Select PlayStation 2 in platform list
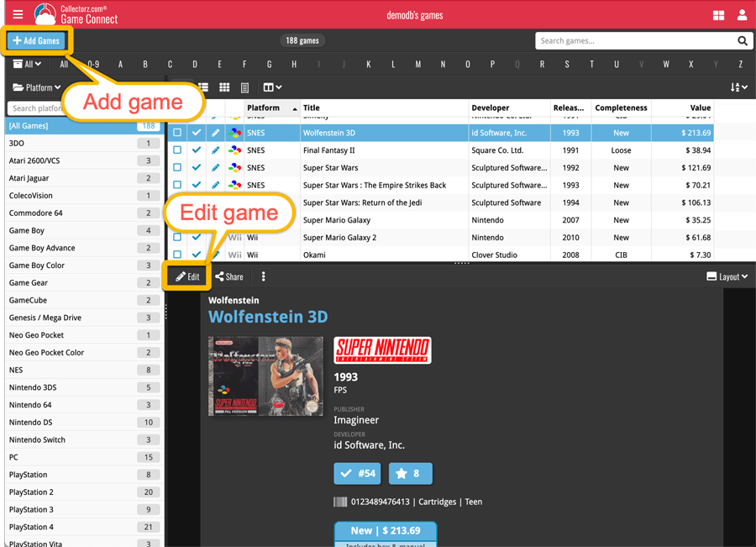 click(x=84, y=492)
